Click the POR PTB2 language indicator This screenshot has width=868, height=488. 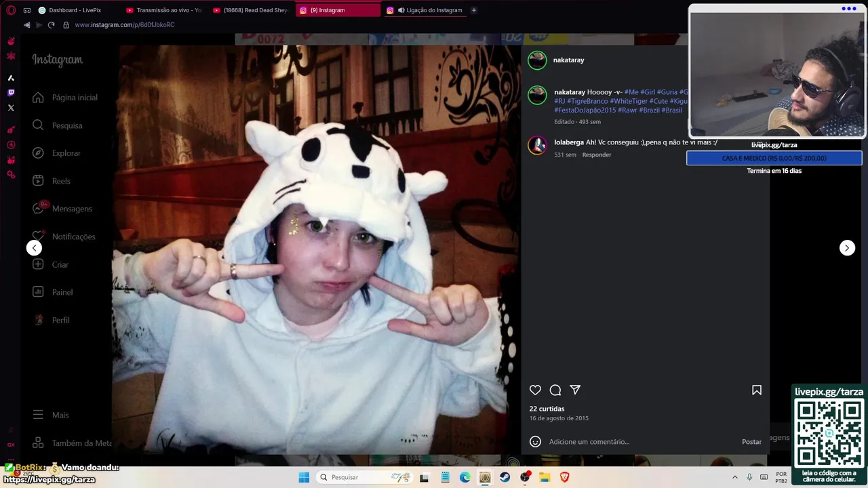tap(781, 477)
